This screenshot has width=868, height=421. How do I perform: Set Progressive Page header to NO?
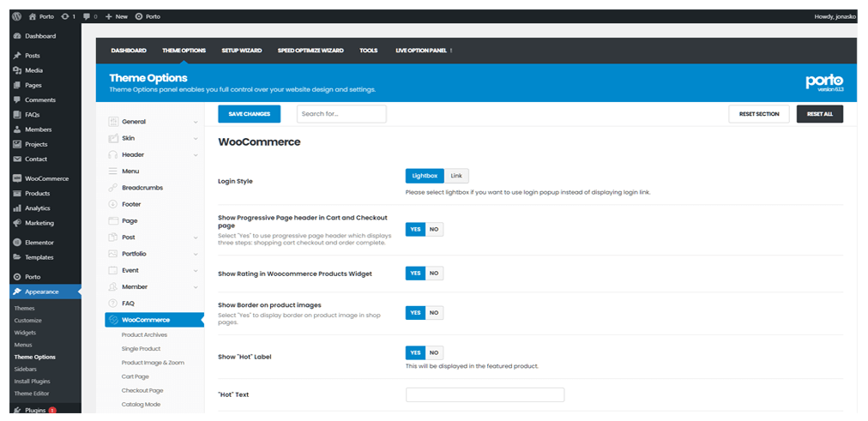[434, 229]
